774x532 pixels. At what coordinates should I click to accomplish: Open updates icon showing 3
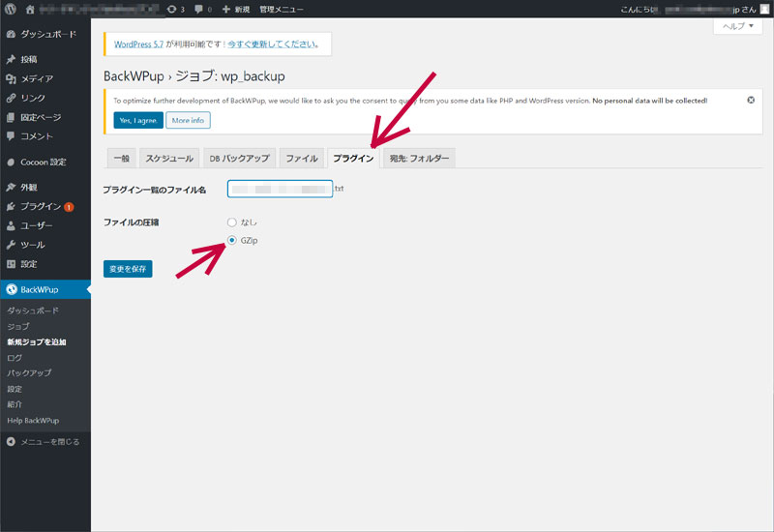(x=176, y=10)
